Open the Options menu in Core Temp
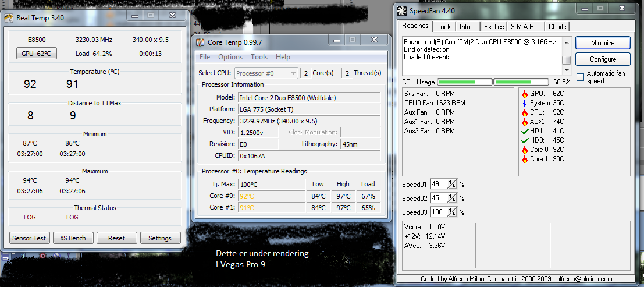 (230, 56)
